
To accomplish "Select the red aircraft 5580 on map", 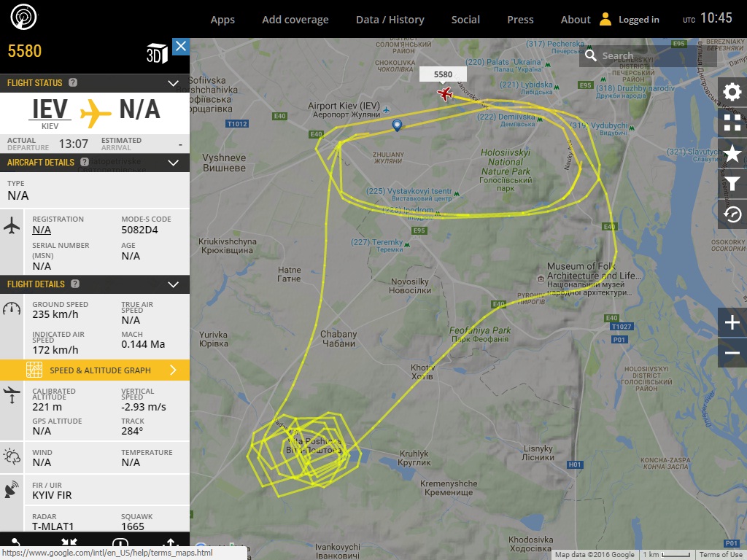I will (x=445, y=94).
